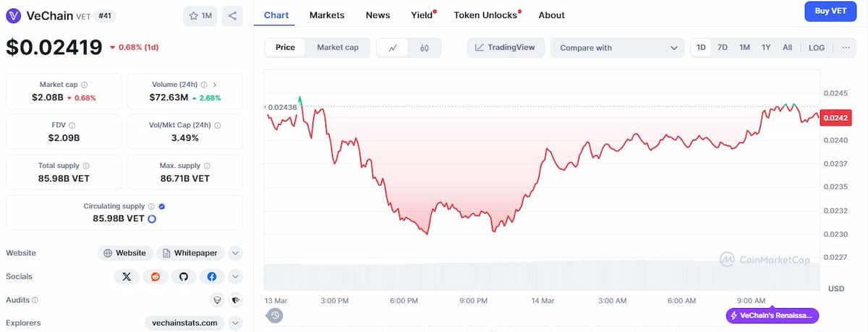Expand more explorers chevron
868x332 pixels.
coord(236,323)
